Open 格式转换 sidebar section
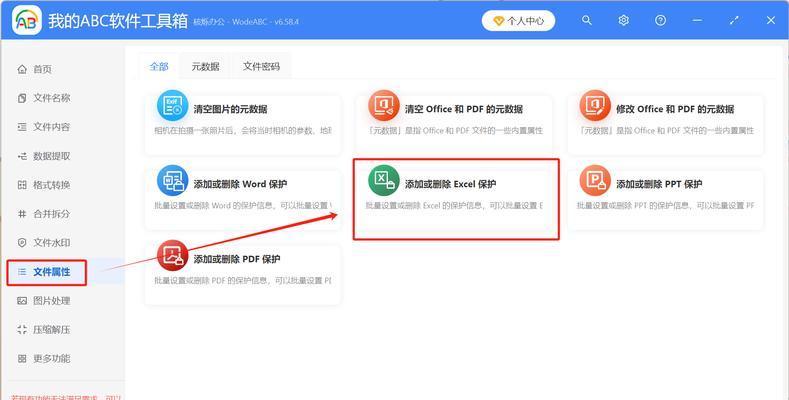The width and height of the screenshot is (789, 400). point(51,185)
